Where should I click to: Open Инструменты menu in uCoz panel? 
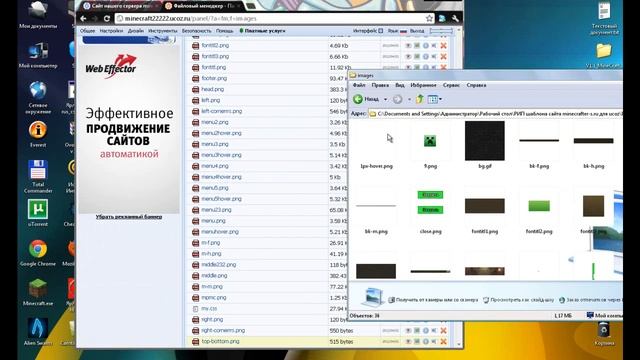[x=163, y=31]
